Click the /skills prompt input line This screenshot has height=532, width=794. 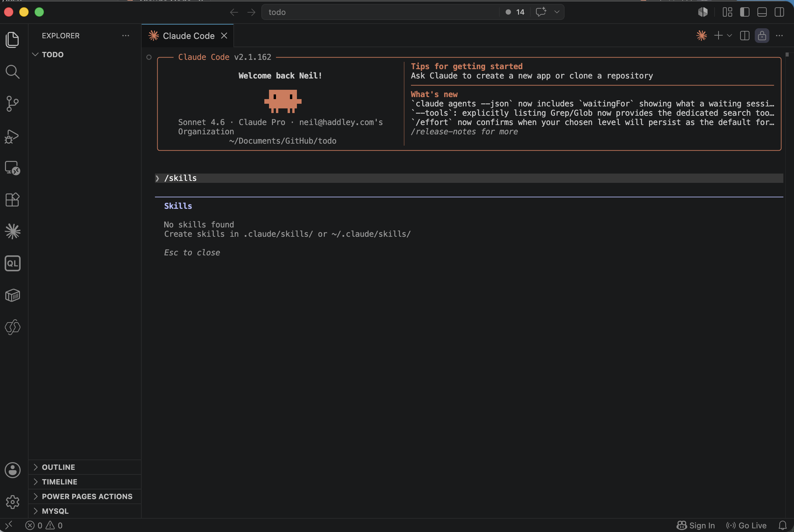[469, 178]
